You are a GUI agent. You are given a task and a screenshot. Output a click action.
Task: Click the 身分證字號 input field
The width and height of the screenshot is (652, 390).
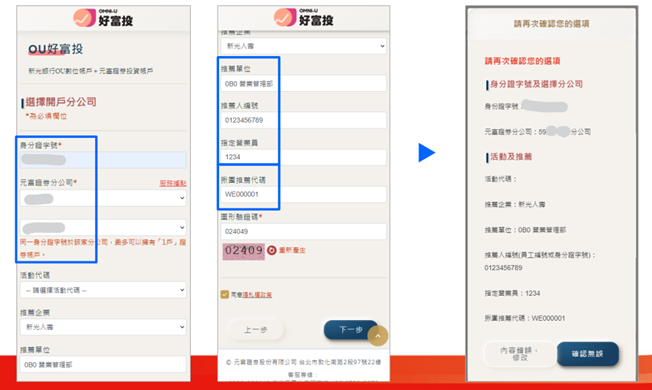(103, 160)
